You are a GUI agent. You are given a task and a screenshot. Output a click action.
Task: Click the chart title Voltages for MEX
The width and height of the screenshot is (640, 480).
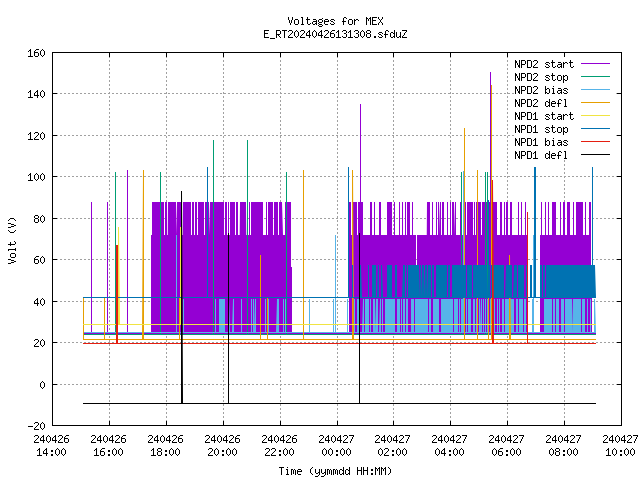[x=335, y=21]
